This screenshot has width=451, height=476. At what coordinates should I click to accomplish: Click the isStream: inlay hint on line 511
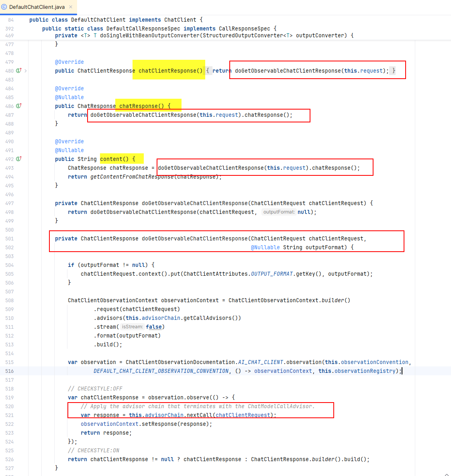(x=132, y=327)
